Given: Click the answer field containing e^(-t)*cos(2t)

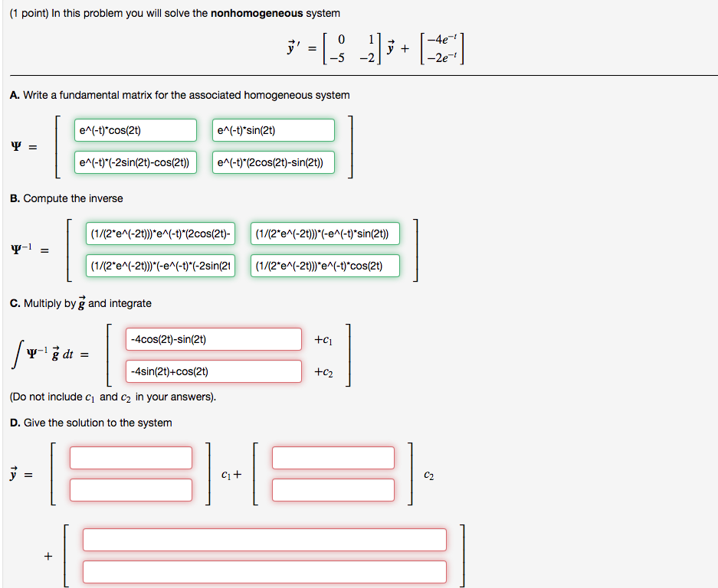Looking at the screenshot, I should click(x=135, y=130).
